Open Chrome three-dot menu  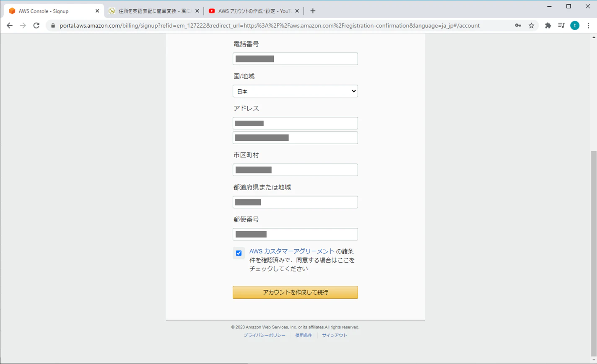(x=589, y=26)
